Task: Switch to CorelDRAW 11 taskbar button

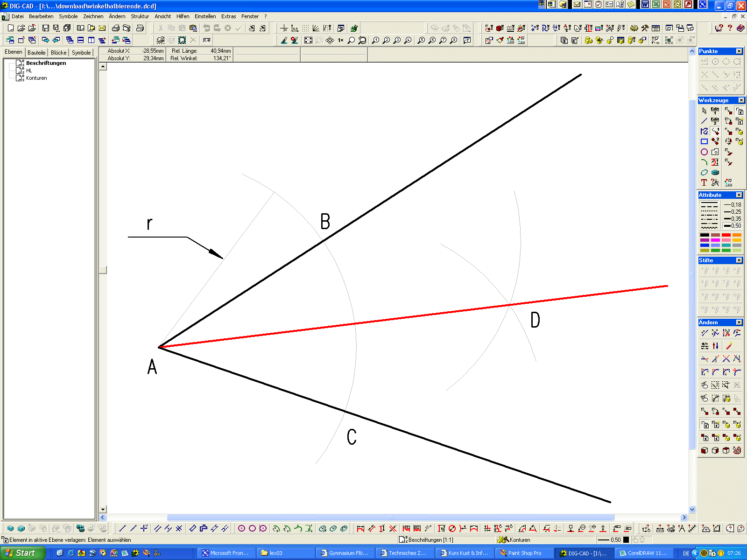Action: pyautogui.click(x=643, y=553)
